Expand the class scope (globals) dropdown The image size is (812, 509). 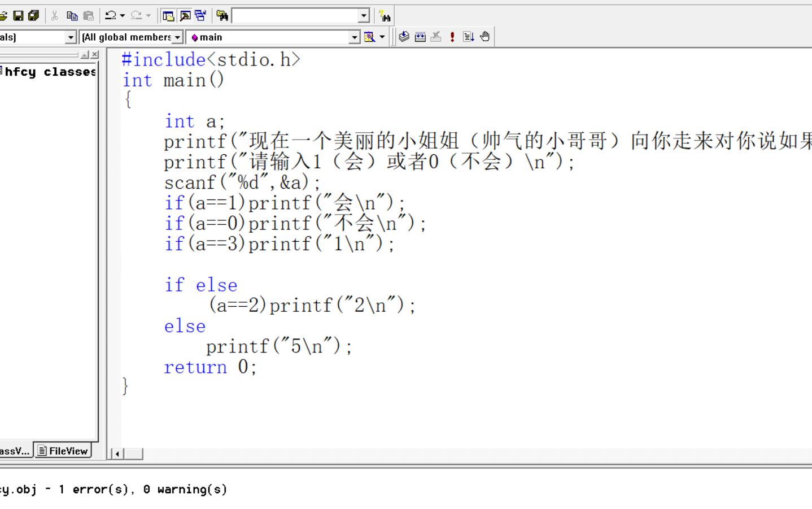click(x=71, y=37)
